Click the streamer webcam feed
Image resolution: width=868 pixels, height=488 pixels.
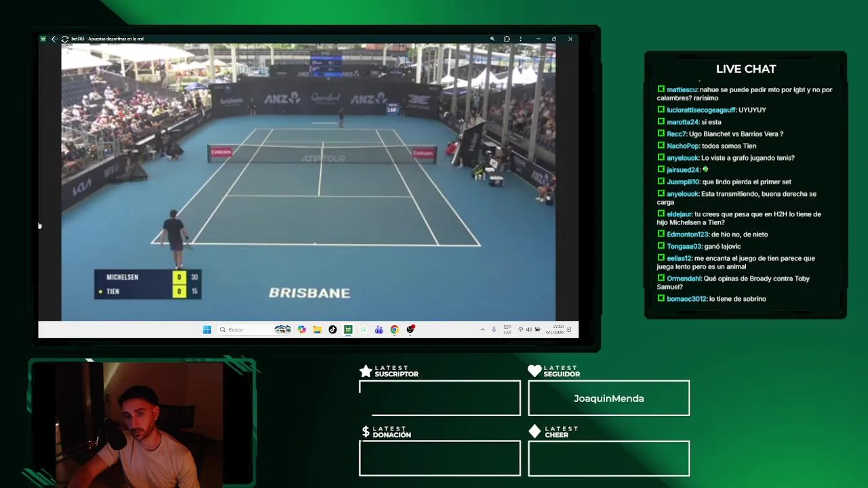pyautogui.click(x=139, y=424)
